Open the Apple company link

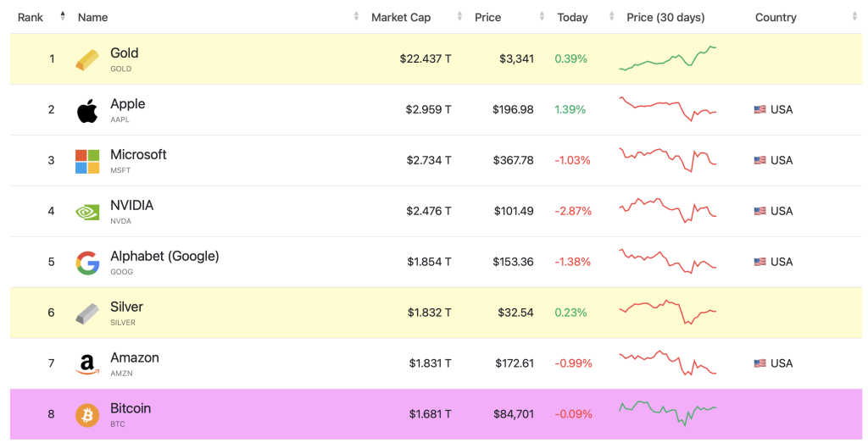[x=127, y=104]
